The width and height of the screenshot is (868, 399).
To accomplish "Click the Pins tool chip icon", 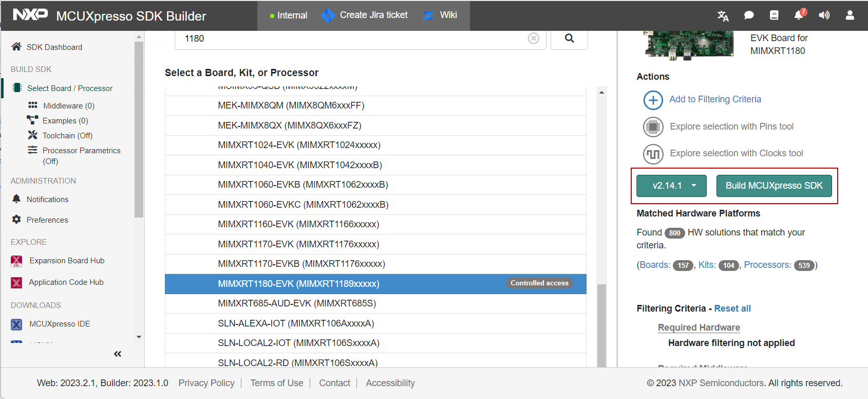I will coord(653,126).
